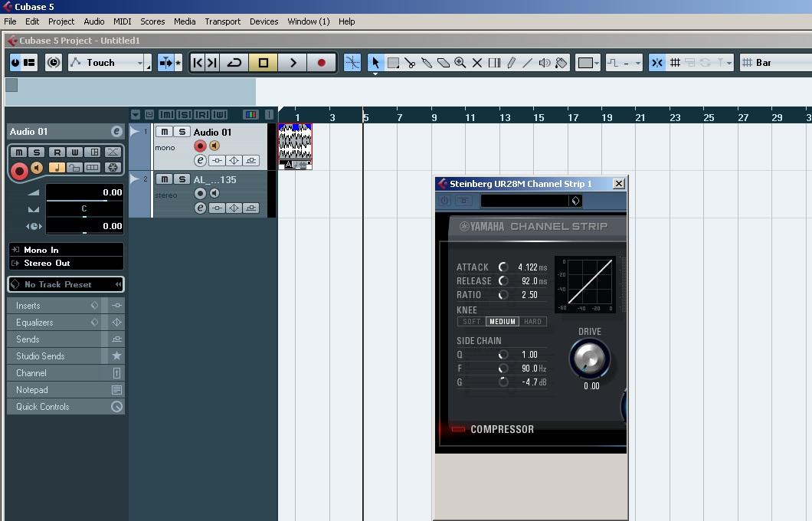This screenshot has height=521, width=812.
Task: Select the Time Warp tool
Action: click(494, 63)
